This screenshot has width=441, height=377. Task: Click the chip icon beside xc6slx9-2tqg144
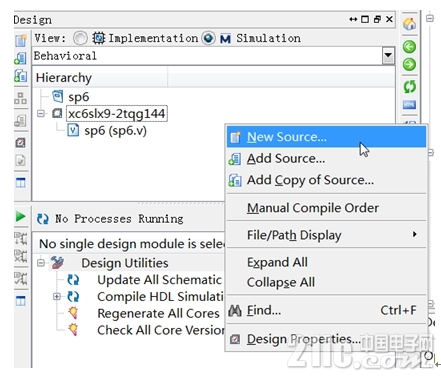click(57, 113)
